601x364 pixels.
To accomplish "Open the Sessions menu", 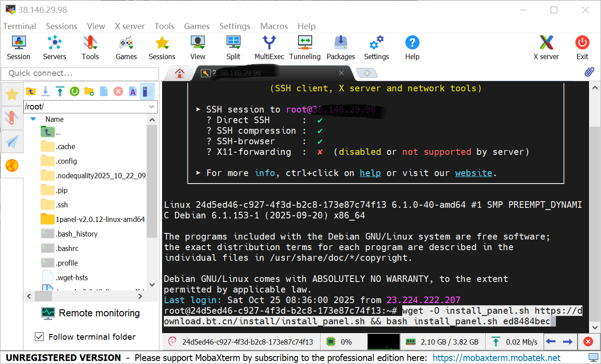I will pyautogui.click(x=61, y=26).
